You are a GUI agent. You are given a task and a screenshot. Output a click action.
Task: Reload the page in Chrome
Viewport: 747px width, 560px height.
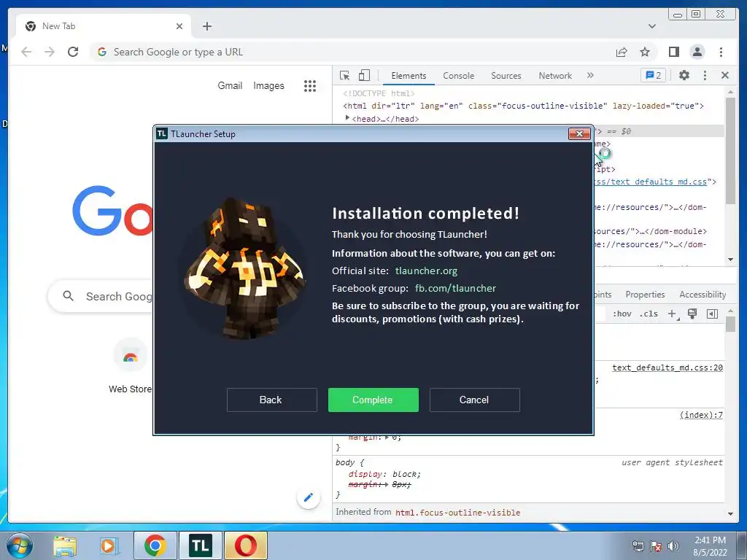tap(73, 52)
